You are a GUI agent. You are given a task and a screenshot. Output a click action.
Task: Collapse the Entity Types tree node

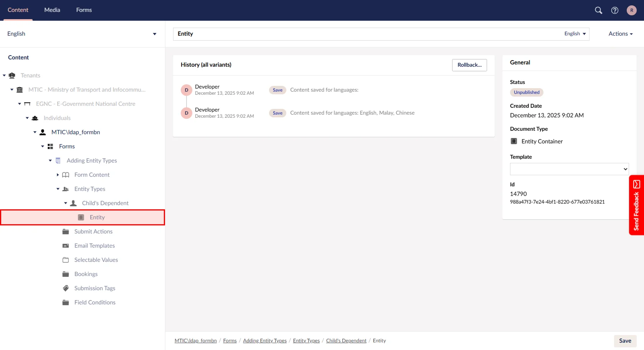(x=58, y=189)
